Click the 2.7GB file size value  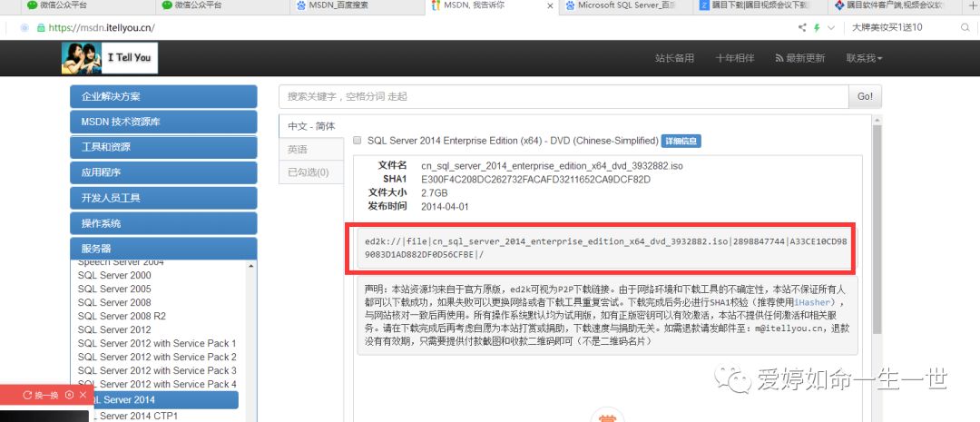point(435,193)
